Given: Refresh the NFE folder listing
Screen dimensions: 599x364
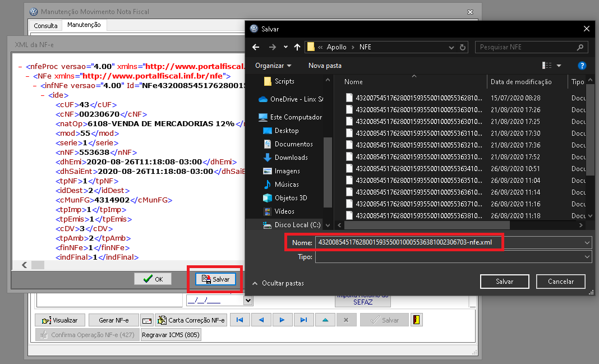Looking at the screenshot, I should pos(463,47).
